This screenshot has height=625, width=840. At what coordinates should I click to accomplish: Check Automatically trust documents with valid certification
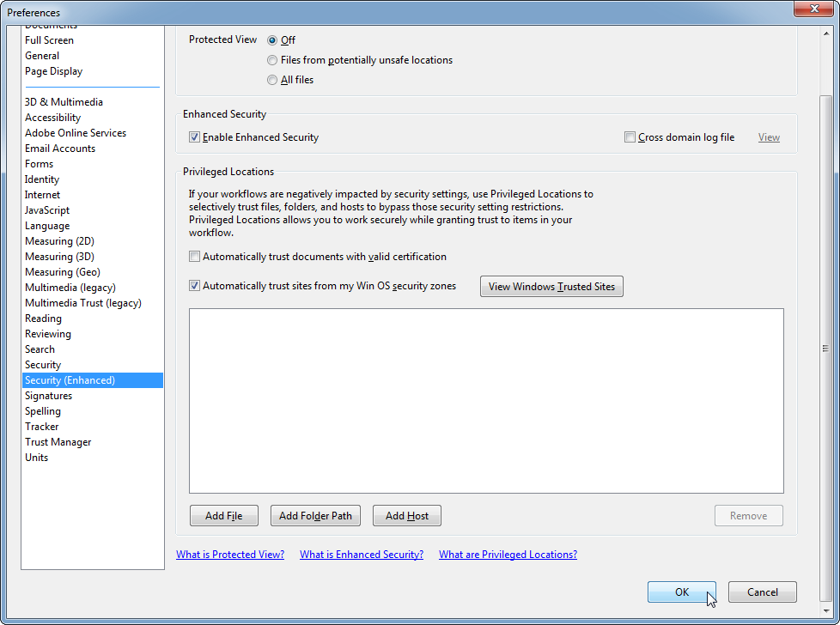[195, 257]
